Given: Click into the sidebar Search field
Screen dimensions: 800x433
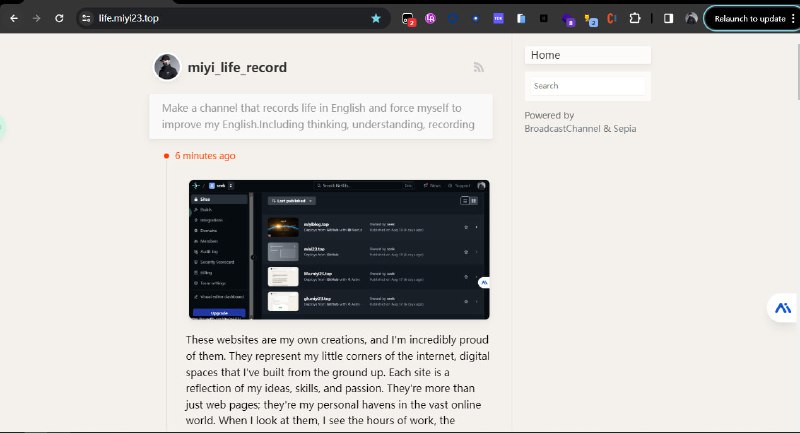Looking at the screenshot, I should click(x=587, y=86).
